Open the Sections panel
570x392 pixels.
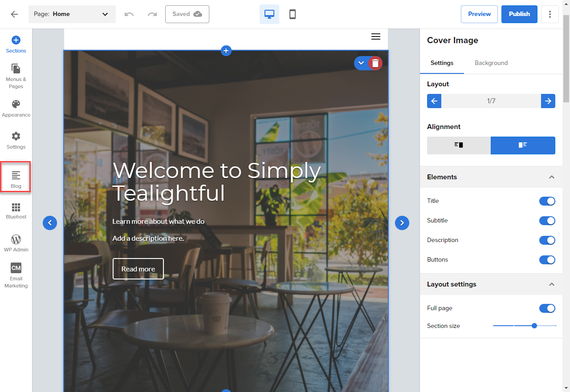point(16,44)
